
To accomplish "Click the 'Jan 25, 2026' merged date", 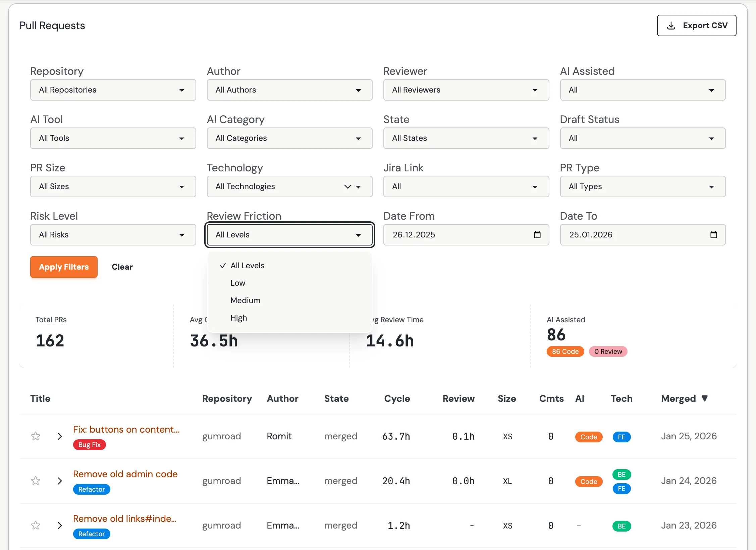I will click(689, 436).
